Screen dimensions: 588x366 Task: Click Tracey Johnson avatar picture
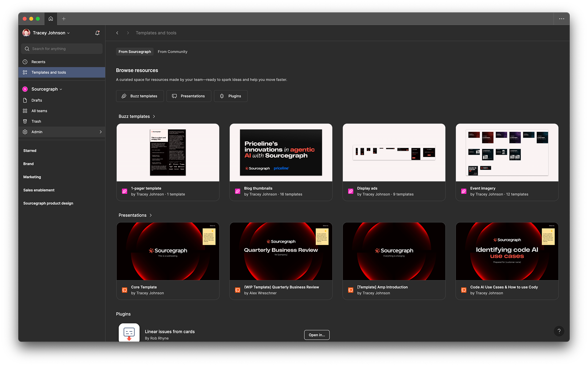pos(26,33)
